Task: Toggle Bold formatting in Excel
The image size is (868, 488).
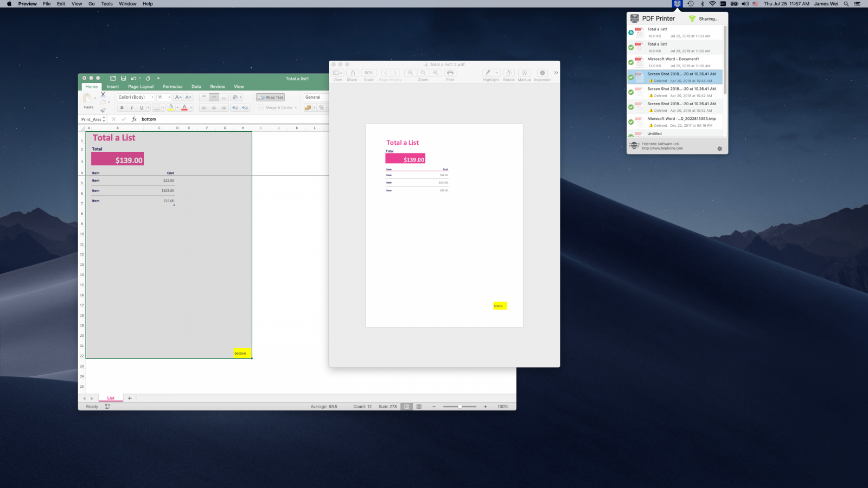Action: [122, 107]
